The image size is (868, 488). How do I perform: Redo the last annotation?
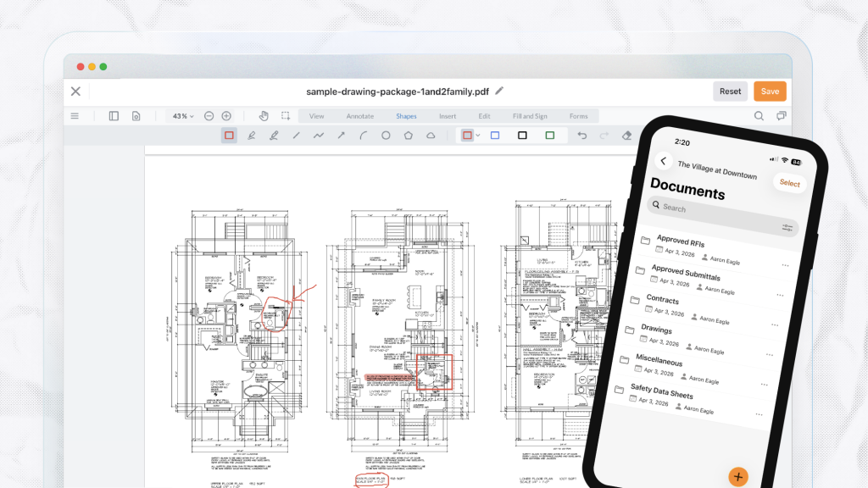click(x=604, y=136)
